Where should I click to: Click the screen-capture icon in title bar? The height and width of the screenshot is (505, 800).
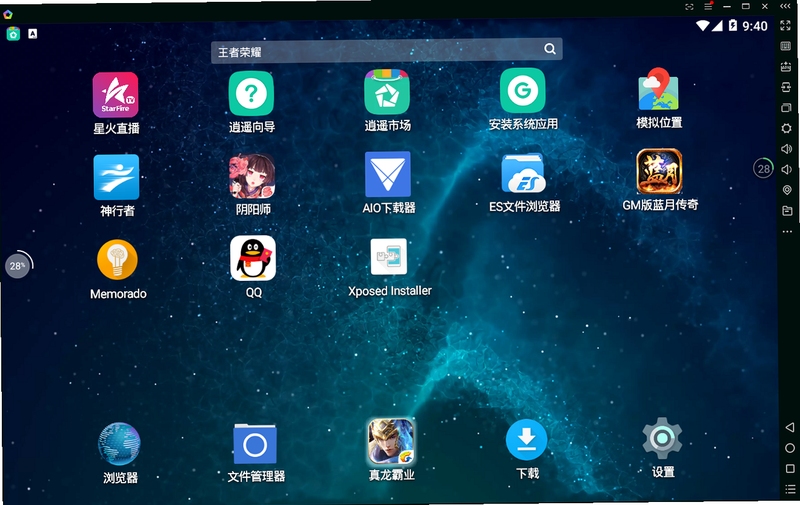point(689,7)
